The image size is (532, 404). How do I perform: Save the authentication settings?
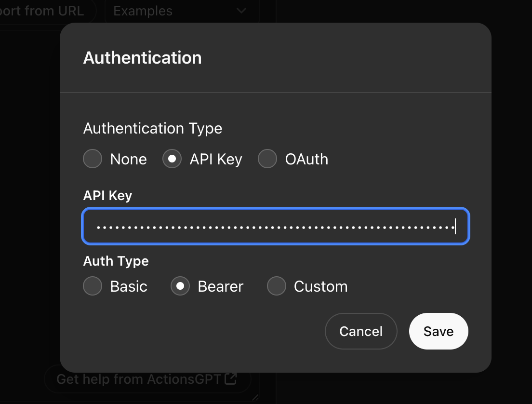click(x=439, y=331)
